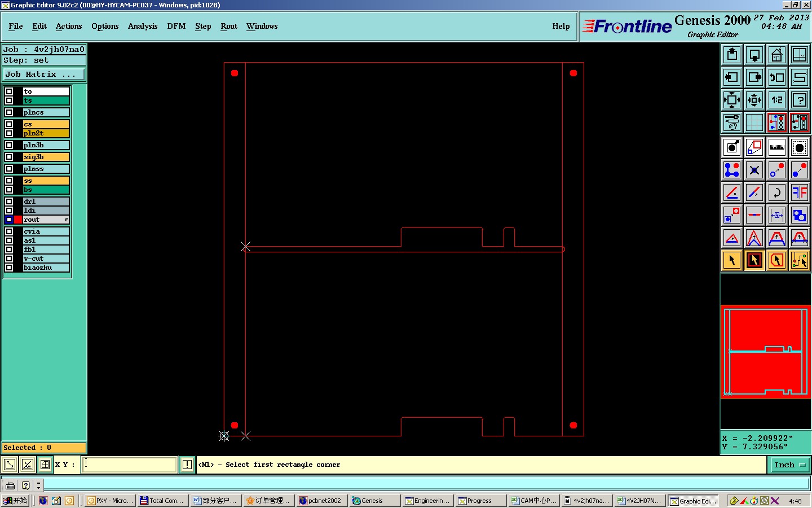Click the dashed box selection filter icon

coord(800,147)
